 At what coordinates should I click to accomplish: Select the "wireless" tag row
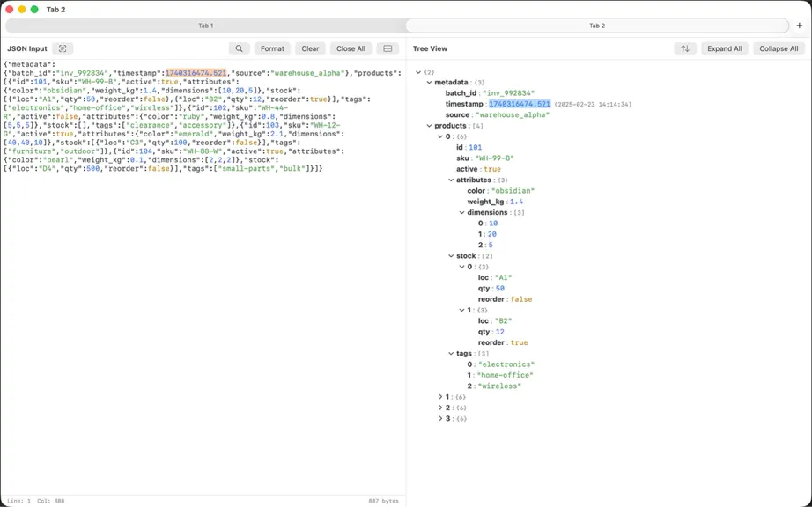point(495,386)
